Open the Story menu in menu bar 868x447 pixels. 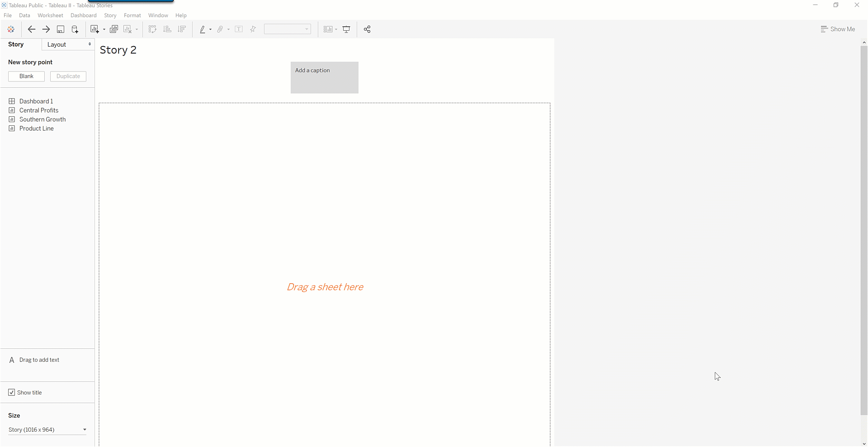[110, 15]
